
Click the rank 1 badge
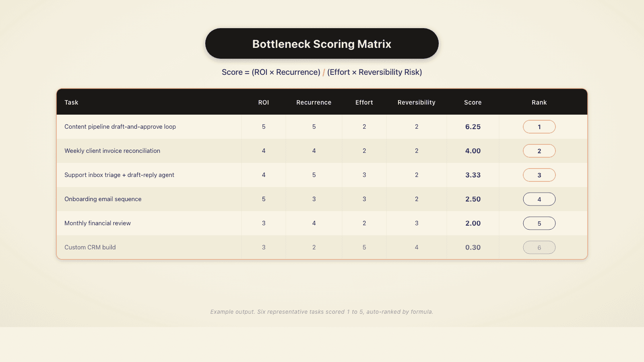(x=539, y=127)
